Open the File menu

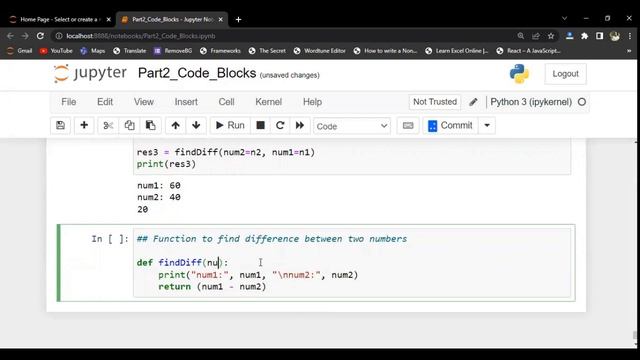[69, 102]
